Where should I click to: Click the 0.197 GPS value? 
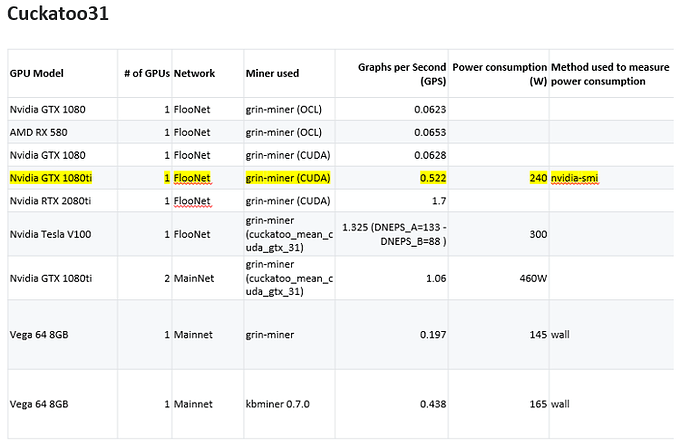tap(433, 335)
